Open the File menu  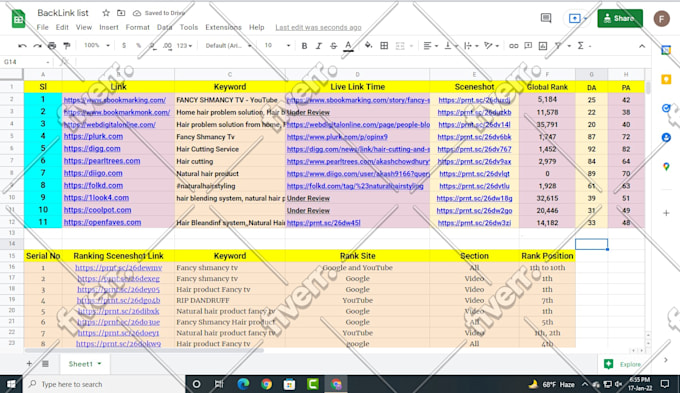(42, 27)
